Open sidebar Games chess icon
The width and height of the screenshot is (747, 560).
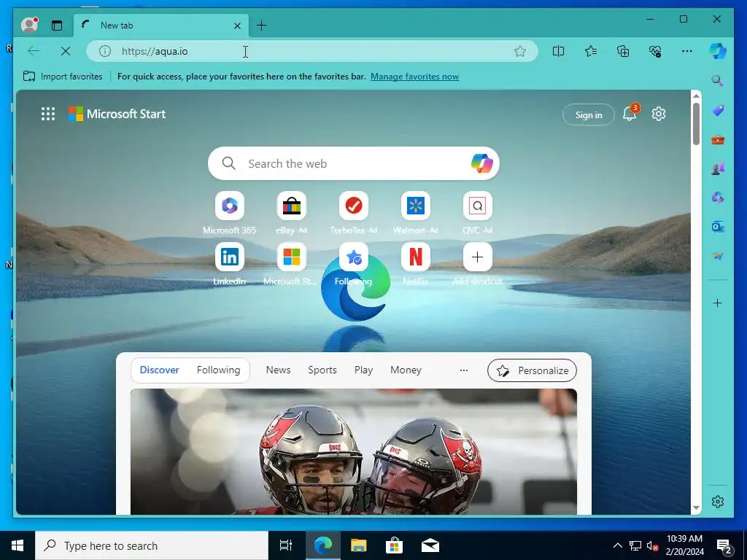718,168
